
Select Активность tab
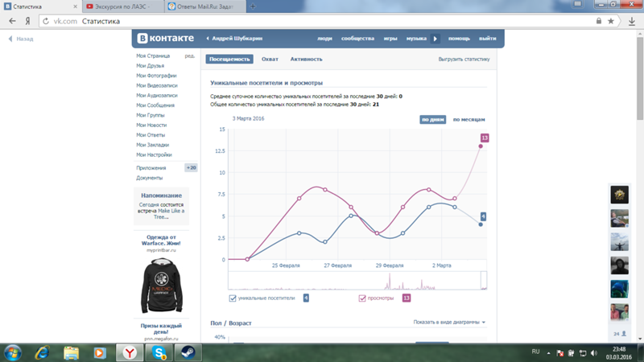point(307,59)
